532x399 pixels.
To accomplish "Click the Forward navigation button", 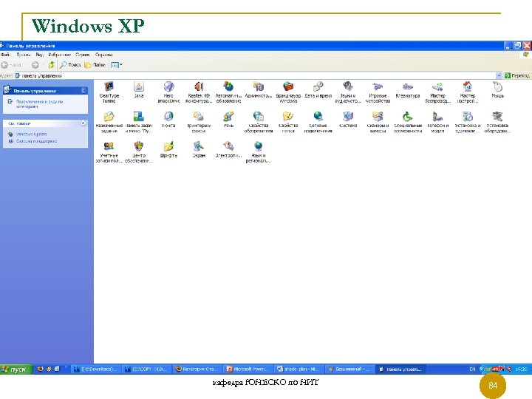I will (x=35, y=64).
